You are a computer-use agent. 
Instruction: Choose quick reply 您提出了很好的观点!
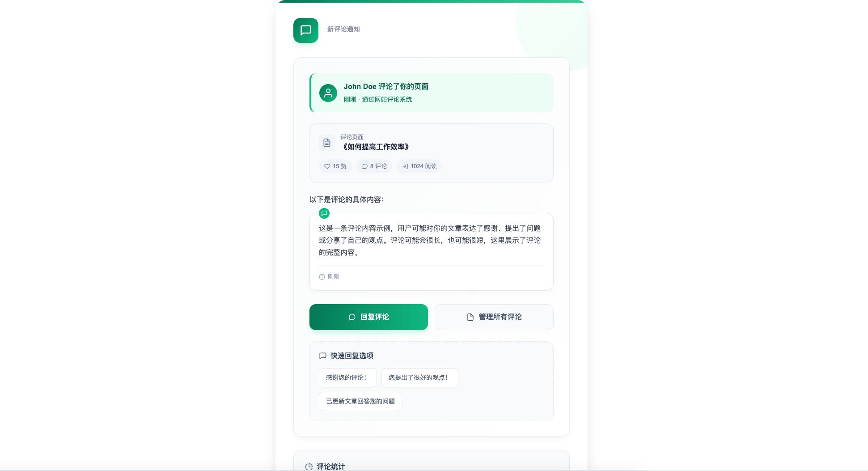420,378
